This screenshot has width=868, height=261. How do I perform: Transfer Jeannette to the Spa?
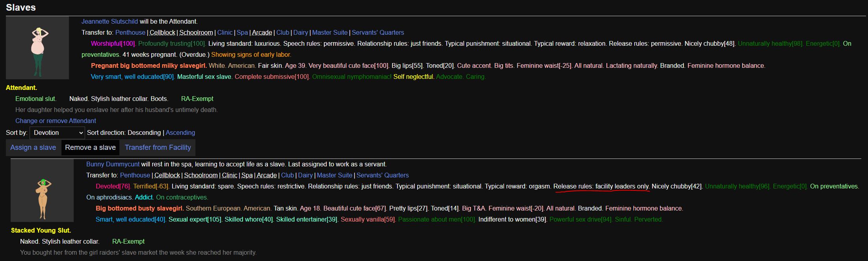242,33
